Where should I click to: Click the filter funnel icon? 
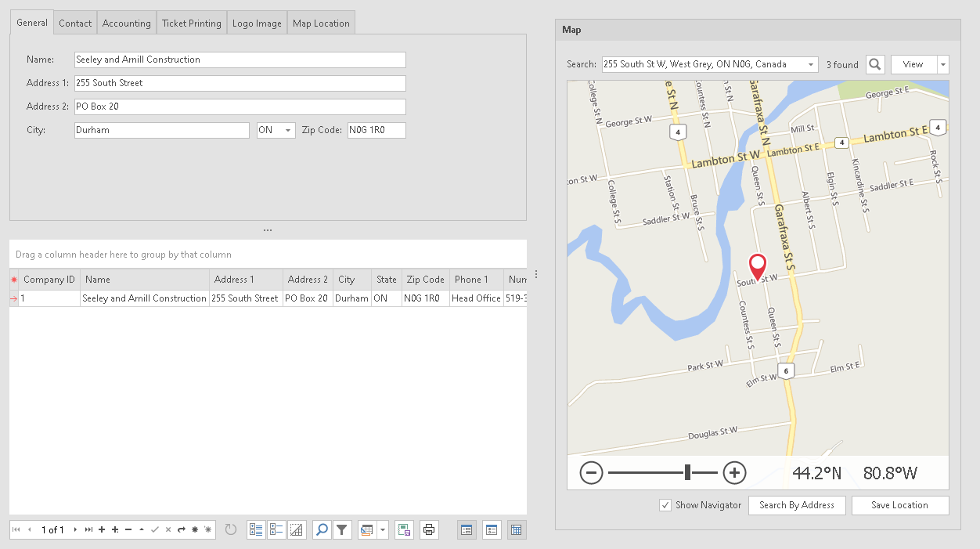342,530
